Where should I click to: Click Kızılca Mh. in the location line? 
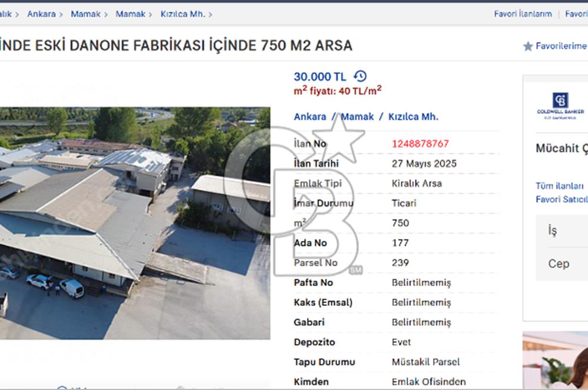(x=413, y=117)
